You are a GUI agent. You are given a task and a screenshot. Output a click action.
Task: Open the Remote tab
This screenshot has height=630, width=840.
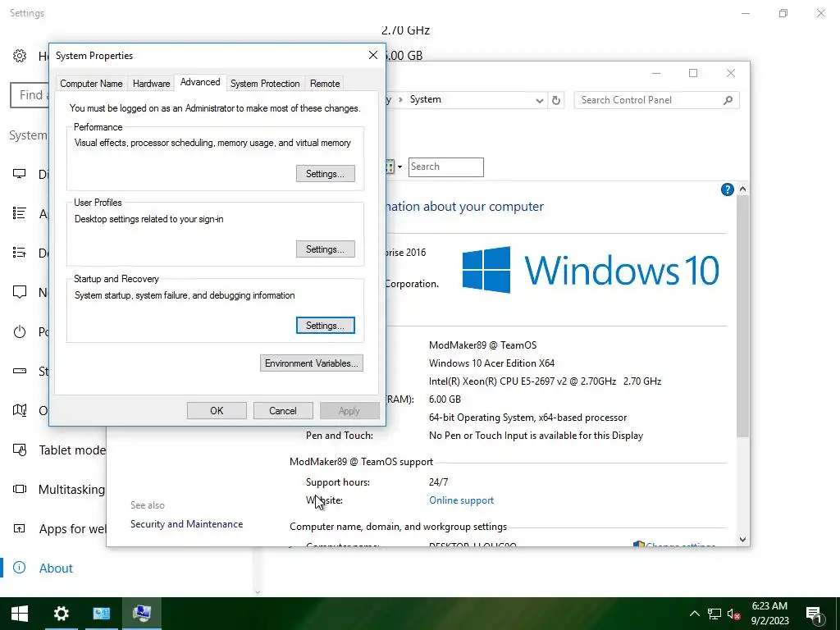pyautogui.click(x=325, y=84)
